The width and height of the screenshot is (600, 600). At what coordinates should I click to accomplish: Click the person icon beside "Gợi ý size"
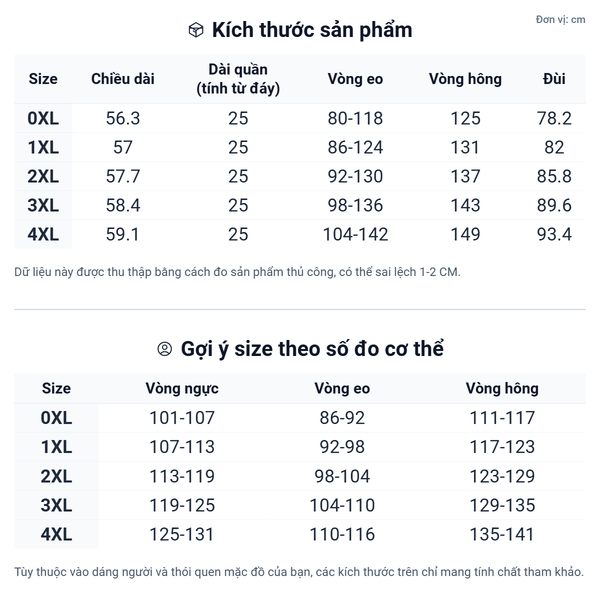click(165, 349)
